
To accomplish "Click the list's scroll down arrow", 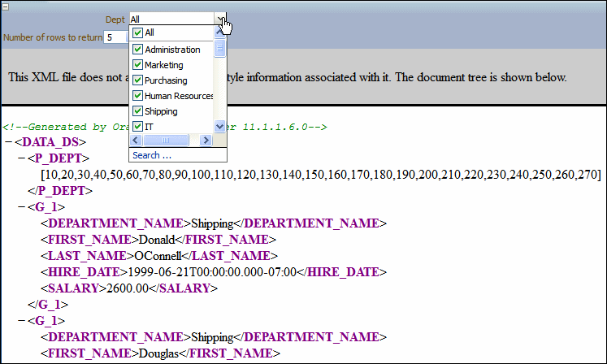I will [219, 126].
